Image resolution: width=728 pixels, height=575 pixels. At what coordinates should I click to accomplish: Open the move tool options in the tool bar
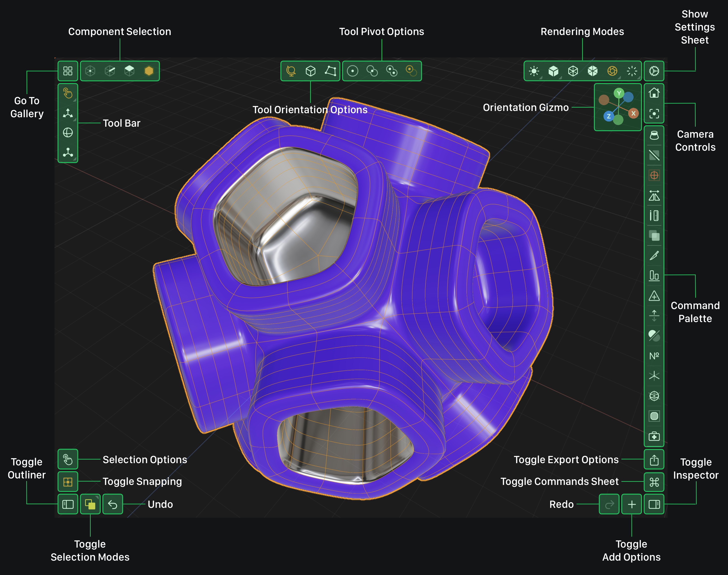click(68, 113)
